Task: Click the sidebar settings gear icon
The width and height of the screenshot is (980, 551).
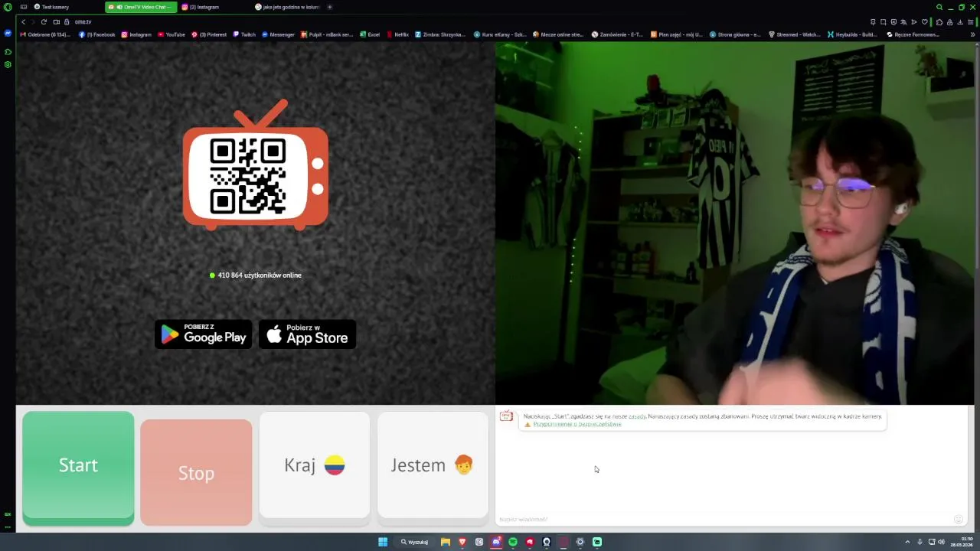Action: pos(8,64)
